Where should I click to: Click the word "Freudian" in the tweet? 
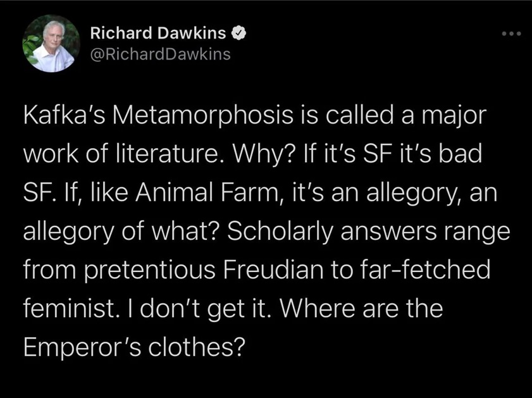(274, 270)
